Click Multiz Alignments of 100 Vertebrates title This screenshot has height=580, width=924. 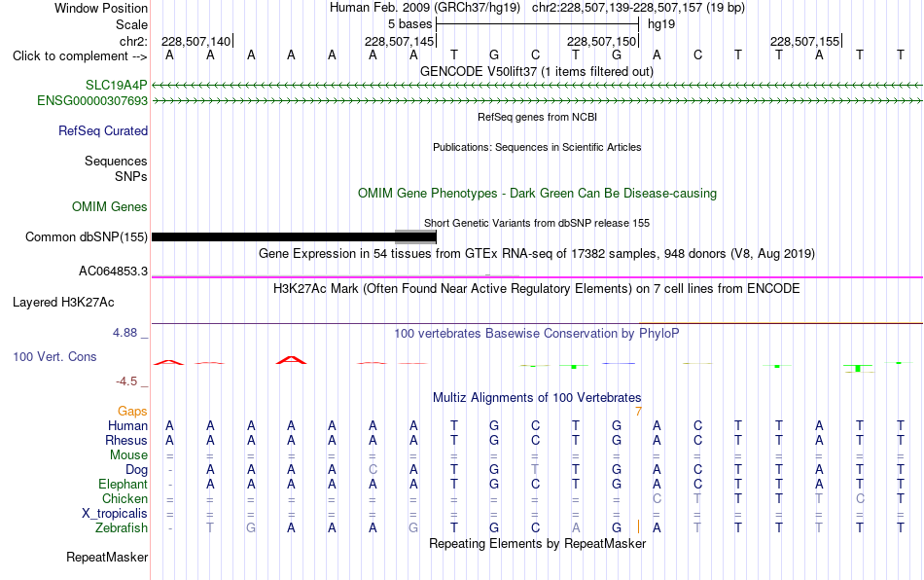coord(537,397)
